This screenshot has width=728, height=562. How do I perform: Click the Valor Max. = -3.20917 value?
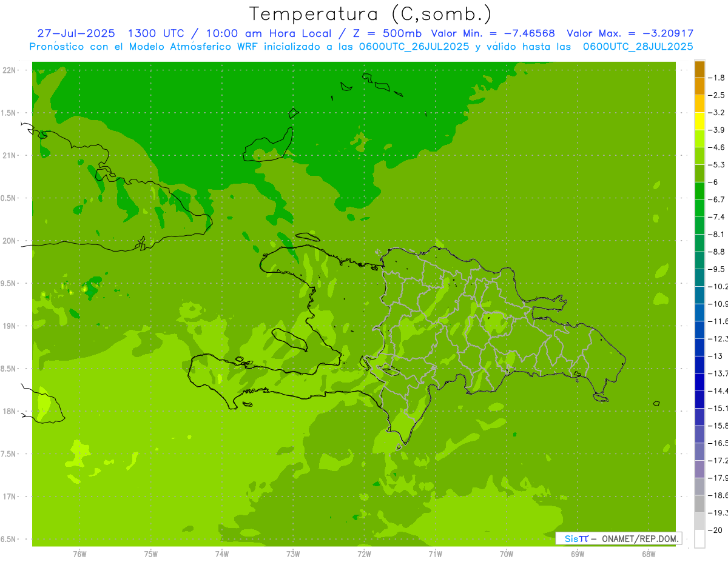click(x=630, y=33)
